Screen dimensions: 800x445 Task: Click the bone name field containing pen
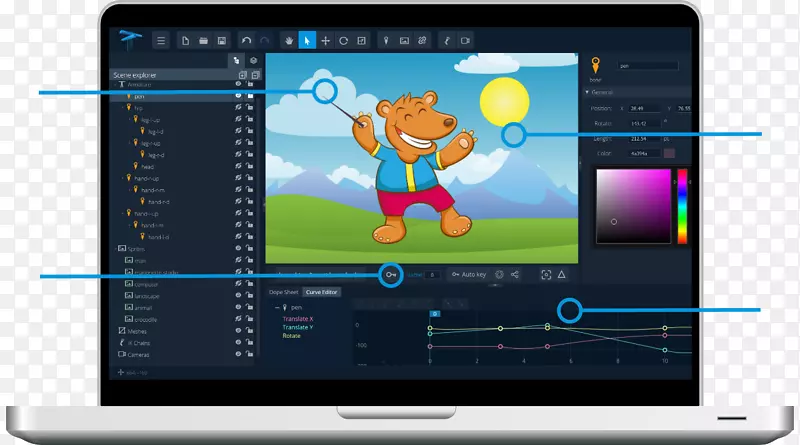pos(648,66)
